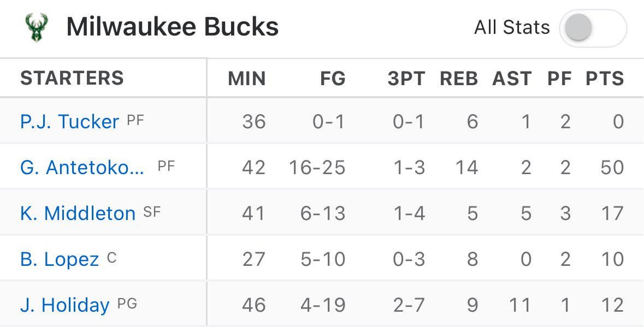Viewport: 644px width, 327px height.
Task: Select K. Middleton's player link
Action: coord(78,213)
